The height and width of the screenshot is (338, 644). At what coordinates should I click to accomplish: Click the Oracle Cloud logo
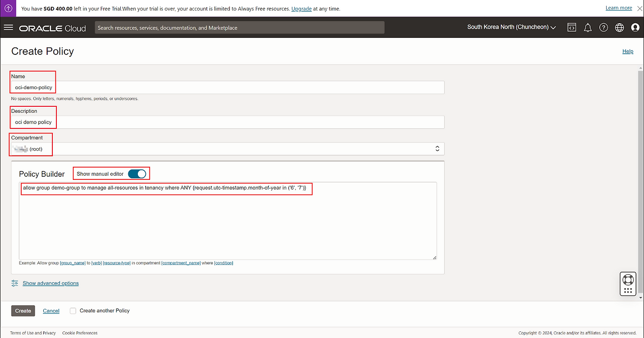coord(52,28)
